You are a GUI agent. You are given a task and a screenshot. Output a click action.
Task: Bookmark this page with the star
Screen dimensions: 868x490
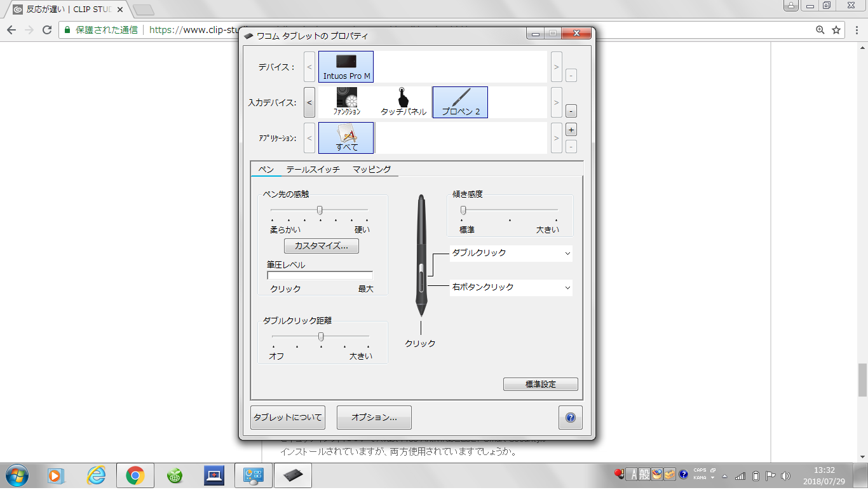point(836,30)
